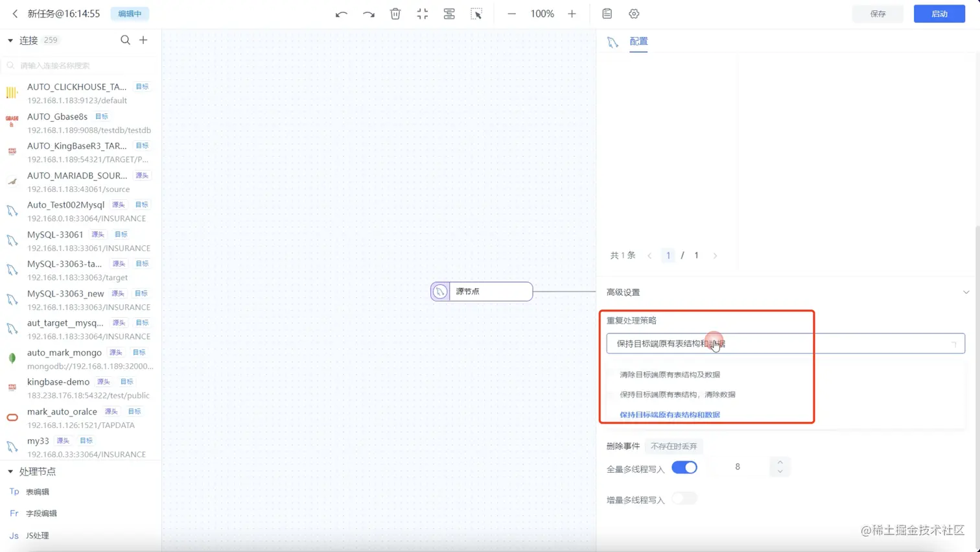Redo the last canvas action
Screen dimensions: 980x552
tap(368, 14)
